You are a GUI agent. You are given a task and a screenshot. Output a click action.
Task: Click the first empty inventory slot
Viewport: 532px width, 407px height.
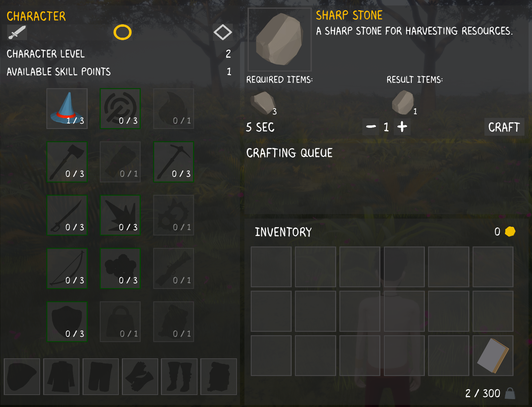pyautogui.click(x=271, y=267)
